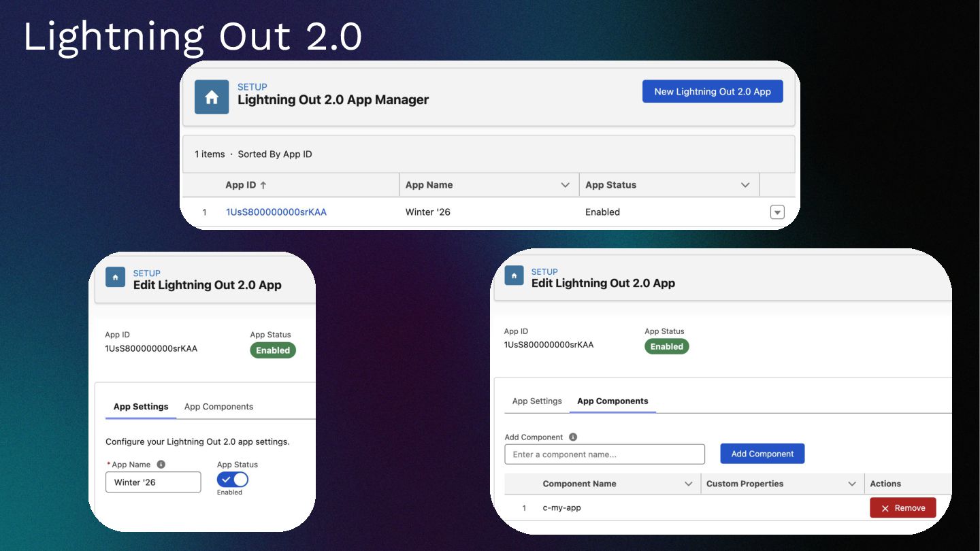Click the Winter '26 app name cell
The width and height of the screenshot is (980, 551).
click(x=427, y=212)
